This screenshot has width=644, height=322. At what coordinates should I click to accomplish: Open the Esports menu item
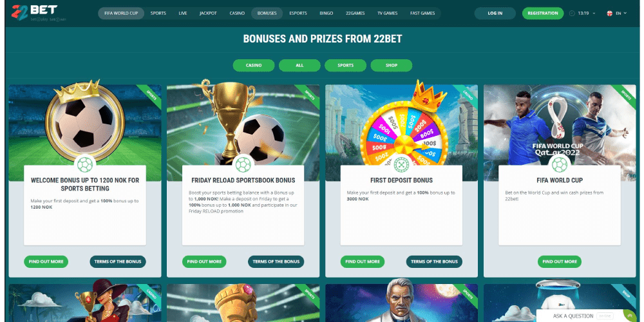point(298,13)
